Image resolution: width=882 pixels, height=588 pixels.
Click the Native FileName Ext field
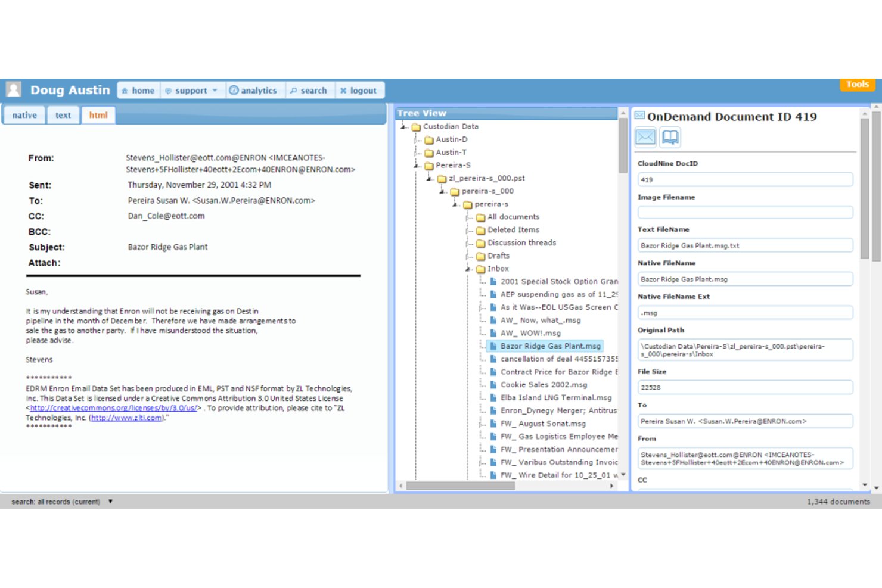[x=745, y=313]
